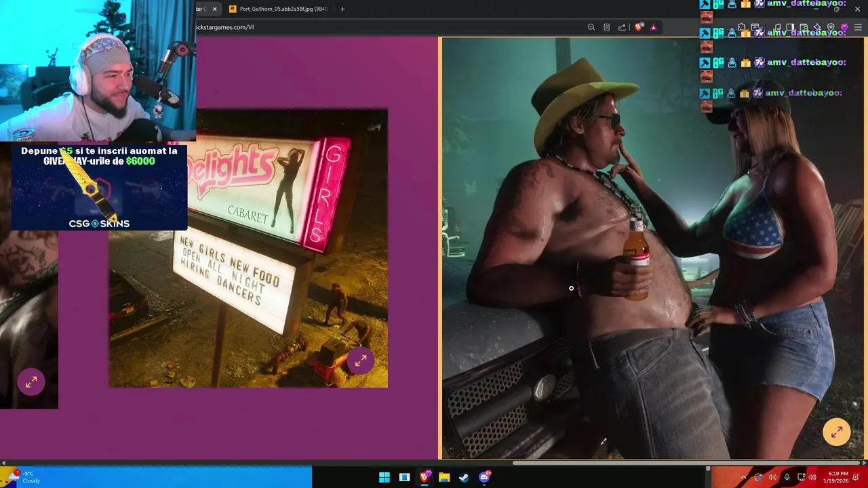Toggle the browser sidebar panel icon
Image resolution: width=868 pixels, height=488 pixels.
[790, 27]
